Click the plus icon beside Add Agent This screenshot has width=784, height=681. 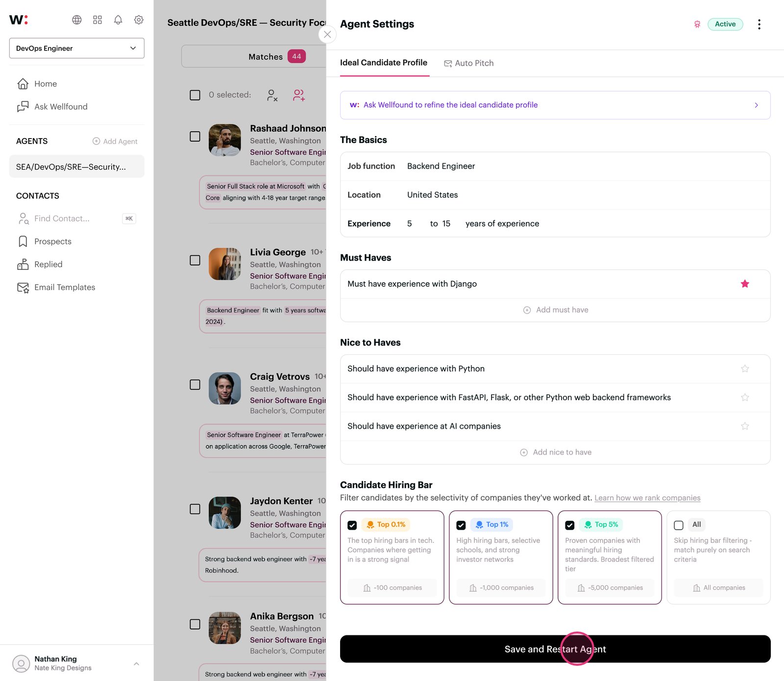(x=96, y=141)
